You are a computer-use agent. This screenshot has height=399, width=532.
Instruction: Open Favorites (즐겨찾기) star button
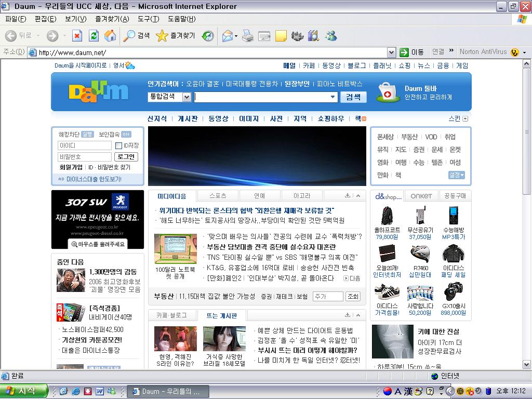(176, 36)
